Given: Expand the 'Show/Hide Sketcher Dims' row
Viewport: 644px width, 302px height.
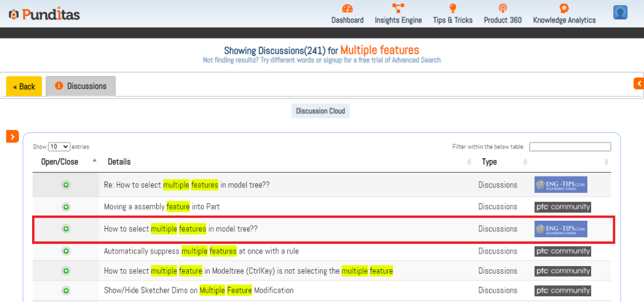Looking at the screenshot, I should coord(66,291).
